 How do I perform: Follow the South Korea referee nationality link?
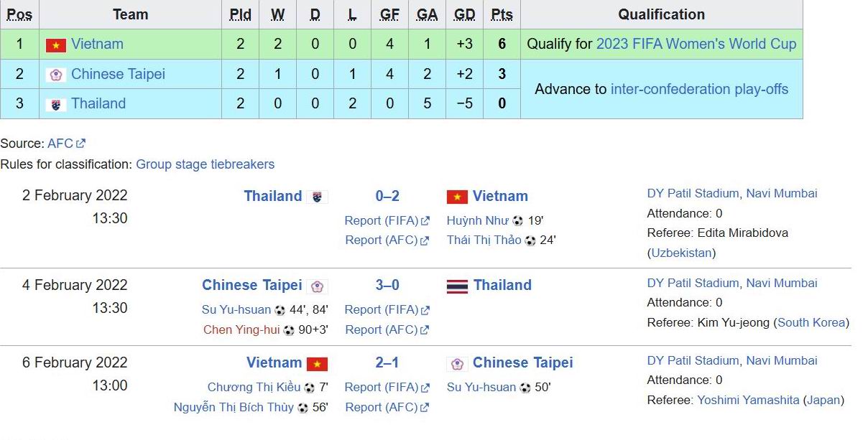pyautogui.click(x=811, y=322)
